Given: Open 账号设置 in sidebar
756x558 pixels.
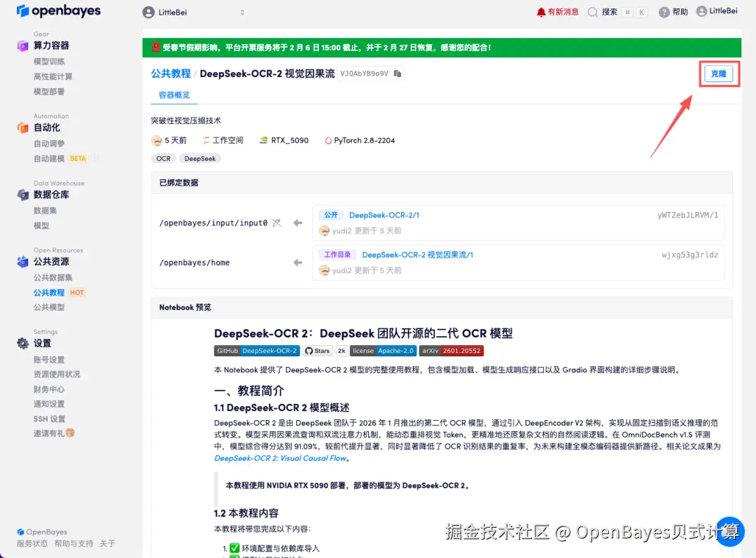Looking at the screenshot, I should (49, 359).
